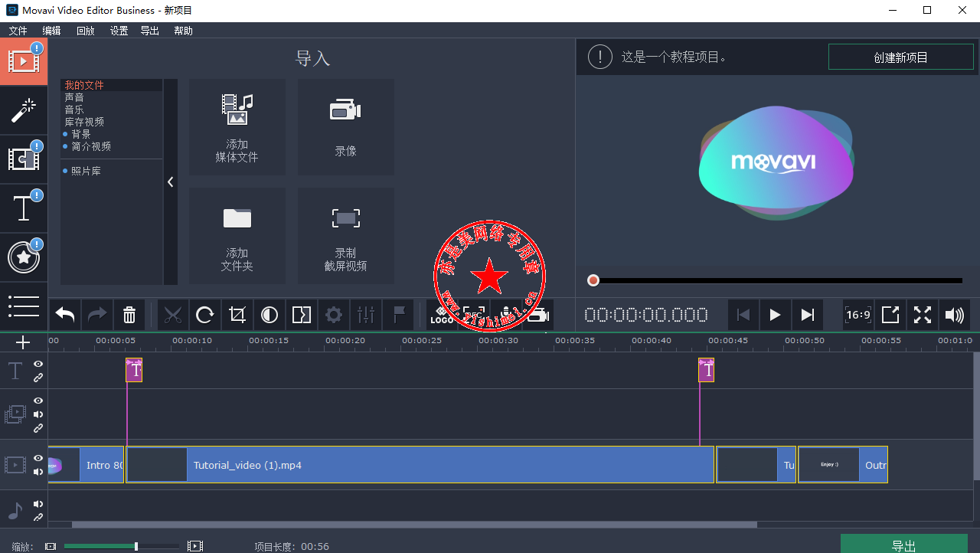The image size is (980, 553).
Task: Detach the preview window
Action: 890,315
